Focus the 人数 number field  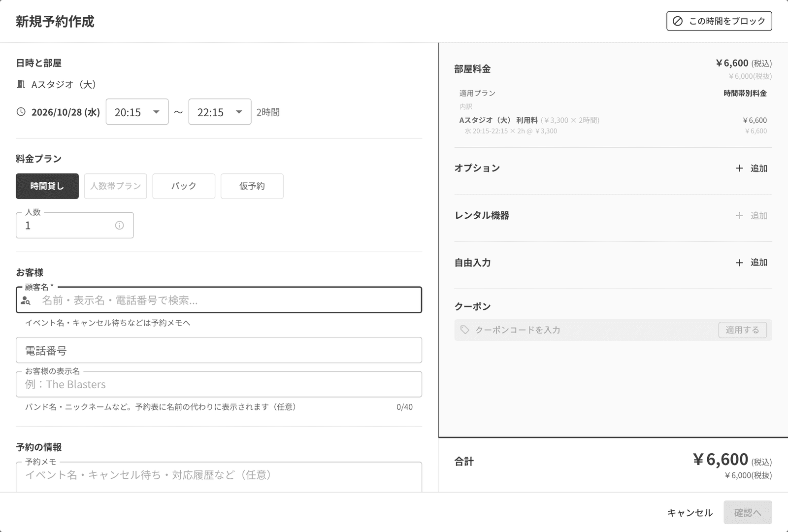(75, 225)
